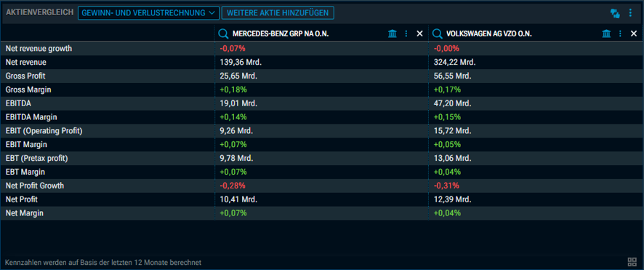Screen dimensions: 644x270
Task: Click Mercedes EBITDA margin +0,14%
Action: point(233,117)
